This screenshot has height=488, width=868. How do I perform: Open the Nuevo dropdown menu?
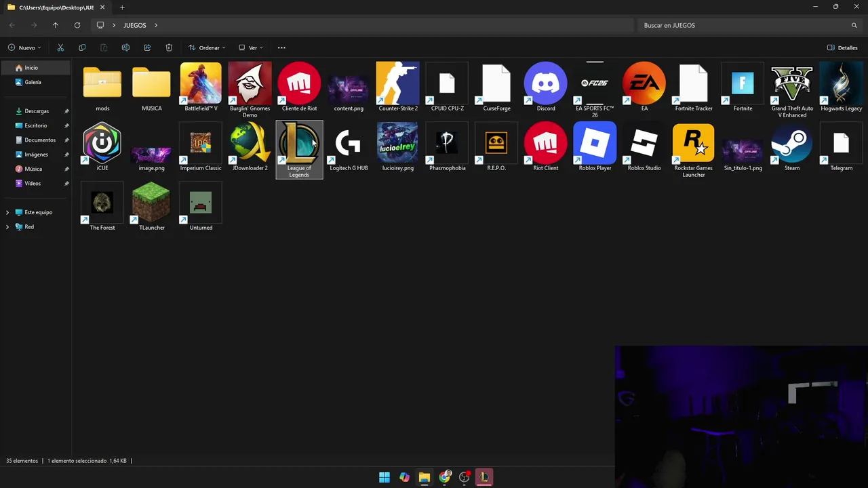(x=25, y=47)
